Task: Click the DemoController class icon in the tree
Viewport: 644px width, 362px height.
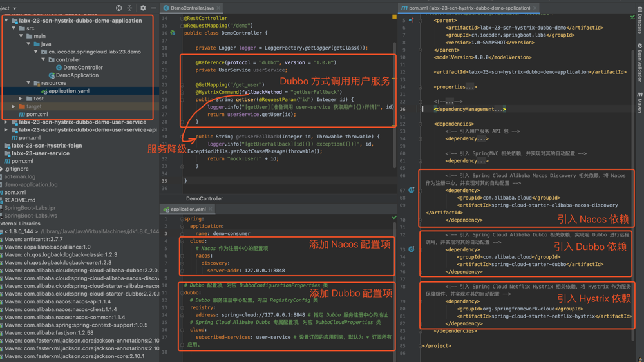Action: 59,68
